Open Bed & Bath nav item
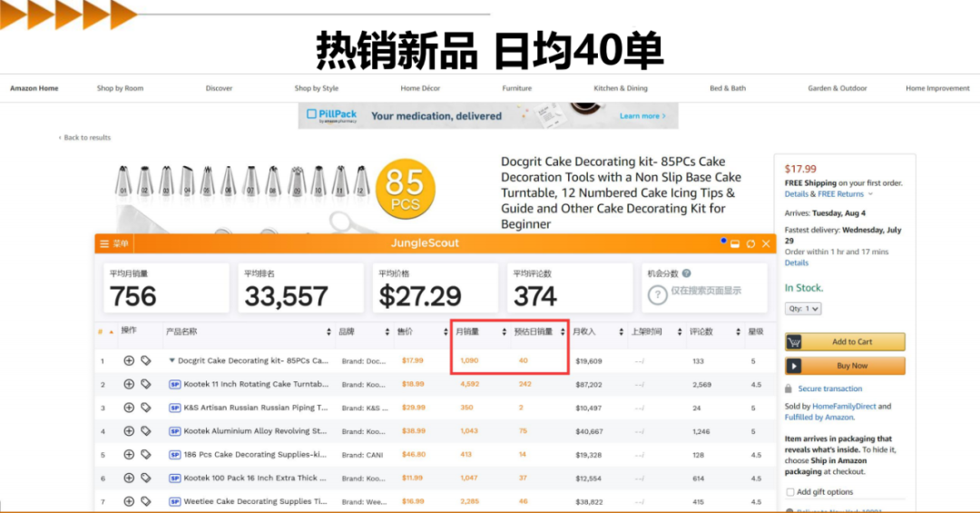 coord(728,88)
